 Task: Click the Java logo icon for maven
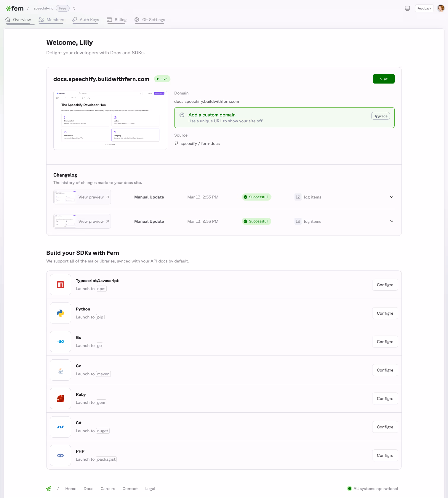[60, 370]
